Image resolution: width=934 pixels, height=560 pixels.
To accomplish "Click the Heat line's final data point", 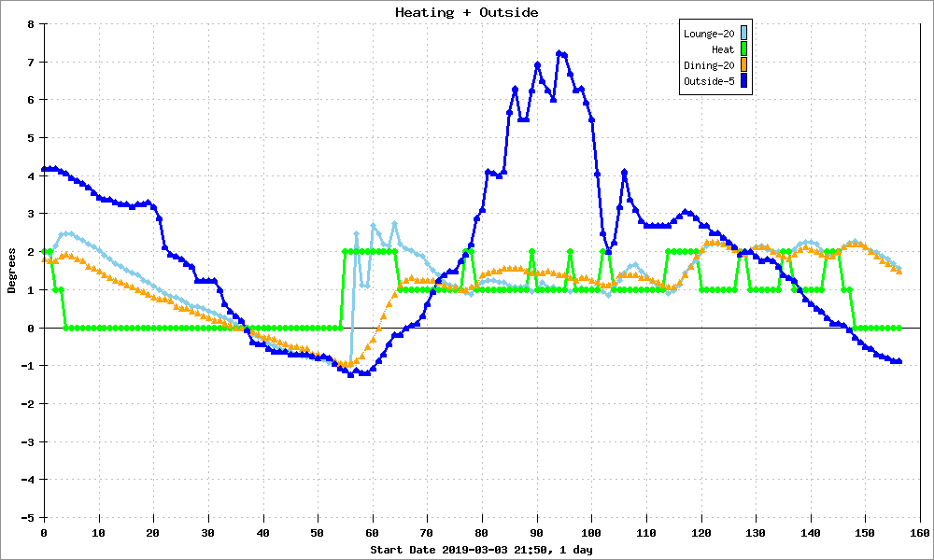I will [899, 328].
